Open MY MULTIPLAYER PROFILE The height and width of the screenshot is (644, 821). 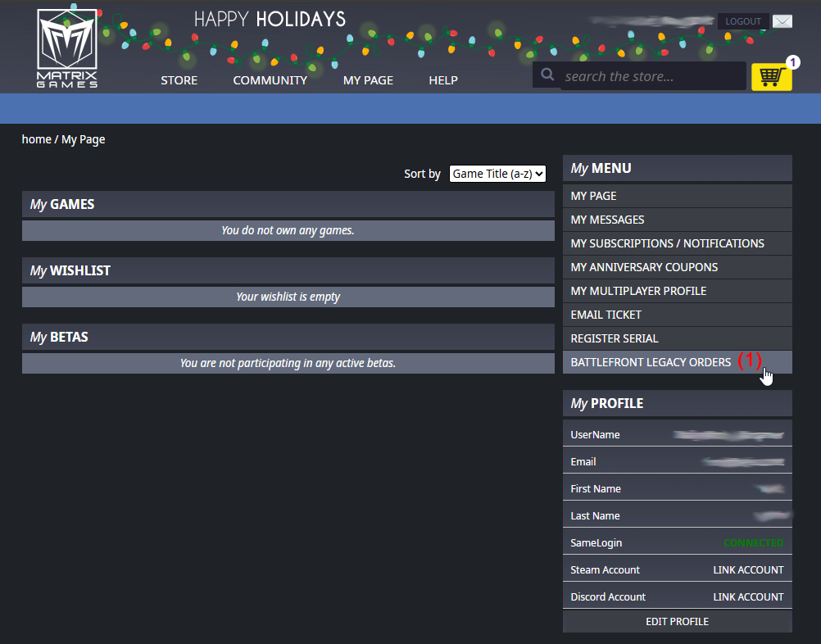[x=677, y=291]
